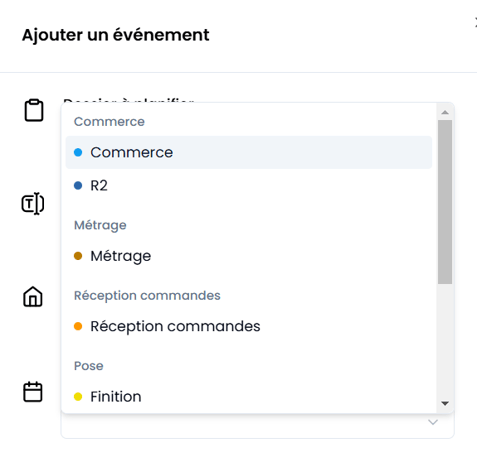Click the orange dot beside Réception commandes
This screenshot has height=467, width=477.
tap(78, 326)
